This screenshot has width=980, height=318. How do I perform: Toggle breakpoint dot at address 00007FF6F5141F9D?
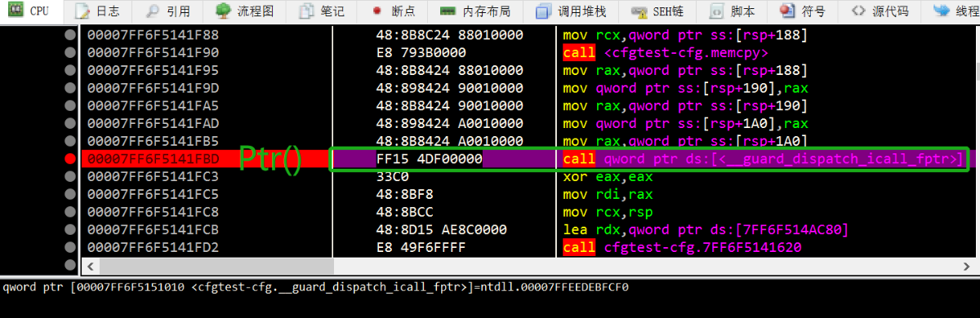pos(69,88)
